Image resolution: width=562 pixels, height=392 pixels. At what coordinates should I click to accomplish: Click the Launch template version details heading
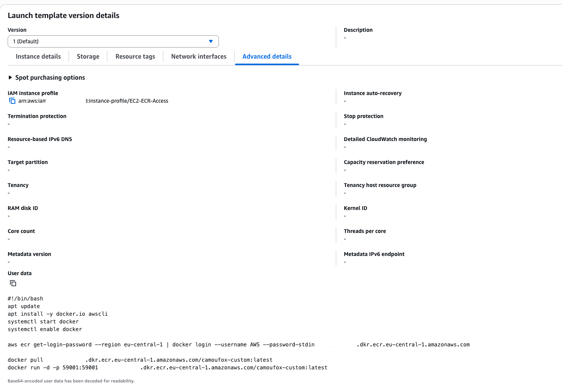pyautogui.click(x=64, y=15)
